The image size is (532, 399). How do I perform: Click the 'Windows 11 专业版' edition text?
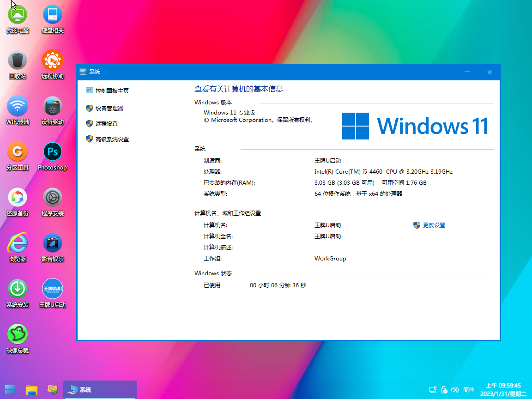pos(230,113)
